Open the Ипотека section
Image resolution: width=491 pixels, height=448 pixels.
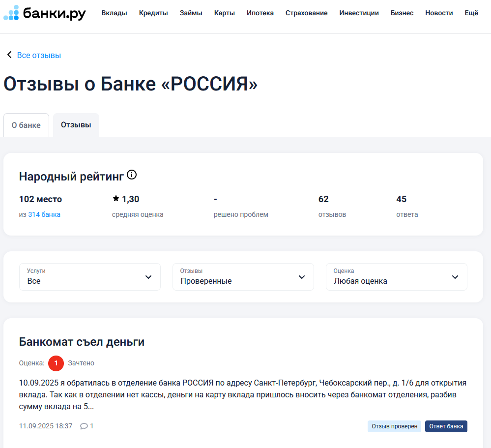point(260,13)
